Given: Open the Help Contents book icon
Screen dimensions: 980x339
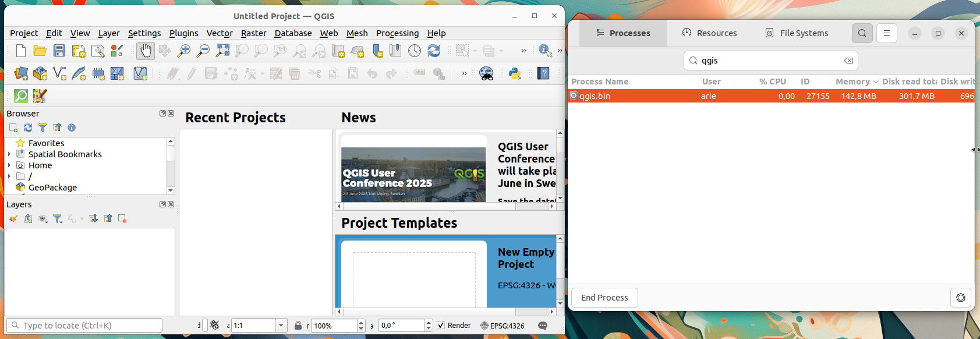Looking at the screenshot, I should [x=543, y=73].
